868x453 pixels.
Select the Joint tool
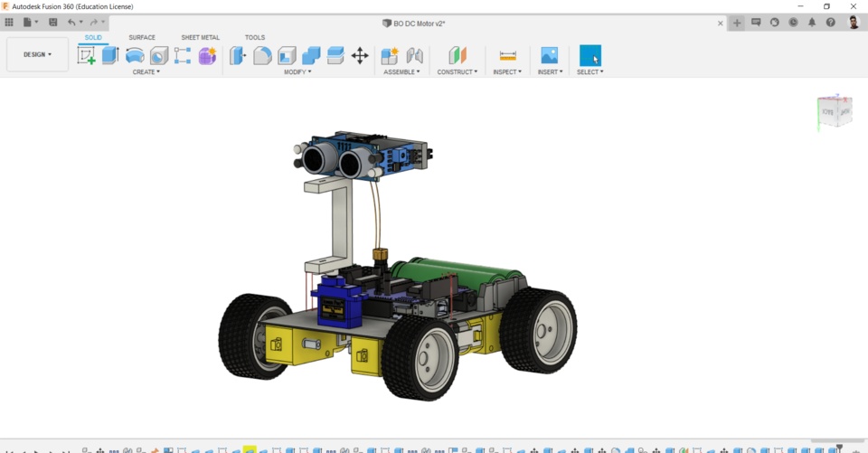pos(415,55)
